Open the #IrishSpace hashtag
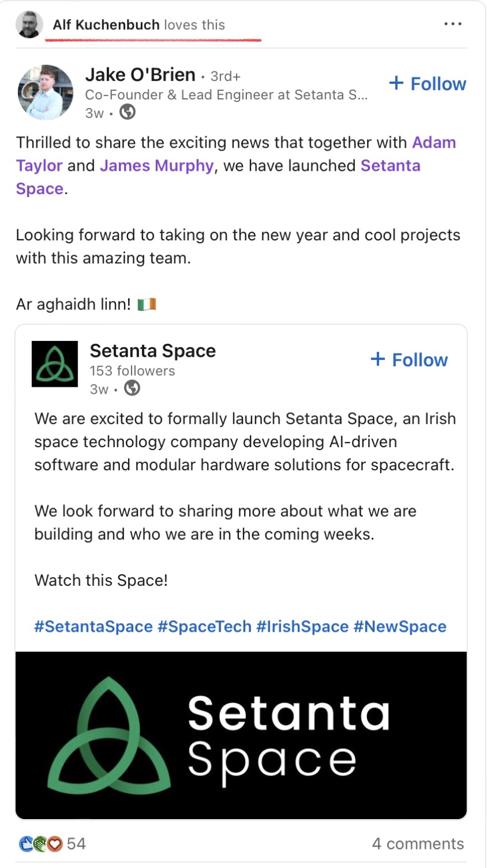This screenshot has width=487, height=868. tap(302, 627)
